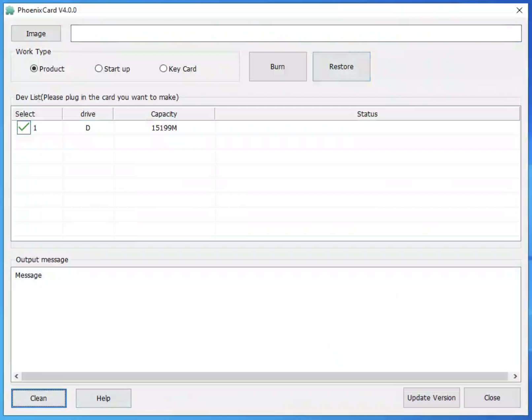Click the image file path text field
Screen dimensions: 532x420
(296, 34)
